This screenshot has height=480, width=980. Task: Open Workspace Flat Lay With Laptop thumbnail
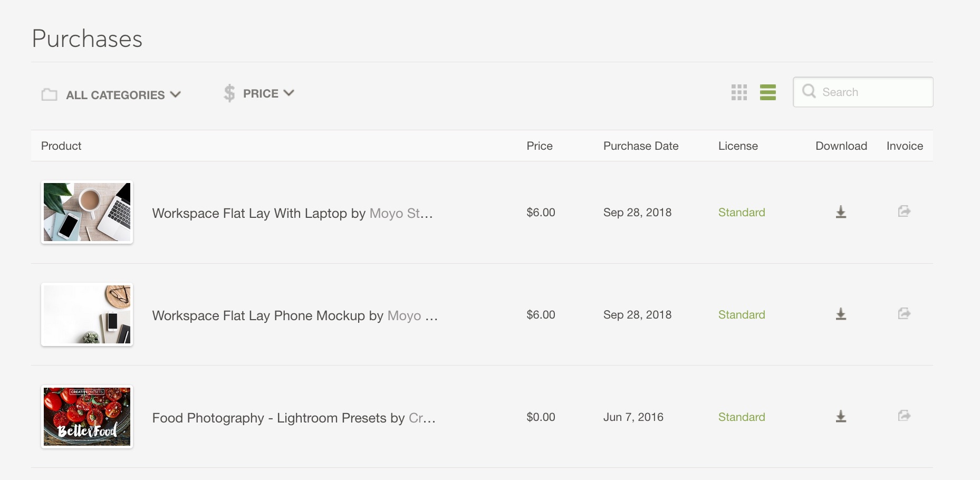pyautogui.click(x=87, y=212)
